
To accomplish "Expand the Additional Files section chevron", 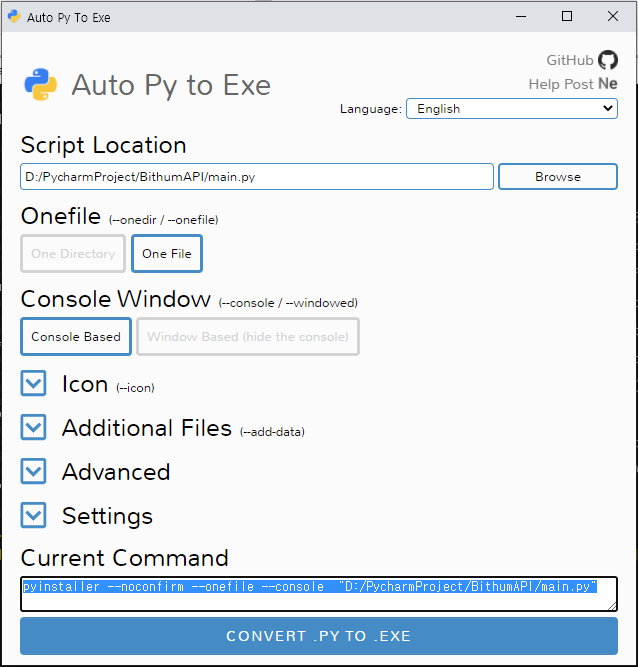I will (33, 427).
